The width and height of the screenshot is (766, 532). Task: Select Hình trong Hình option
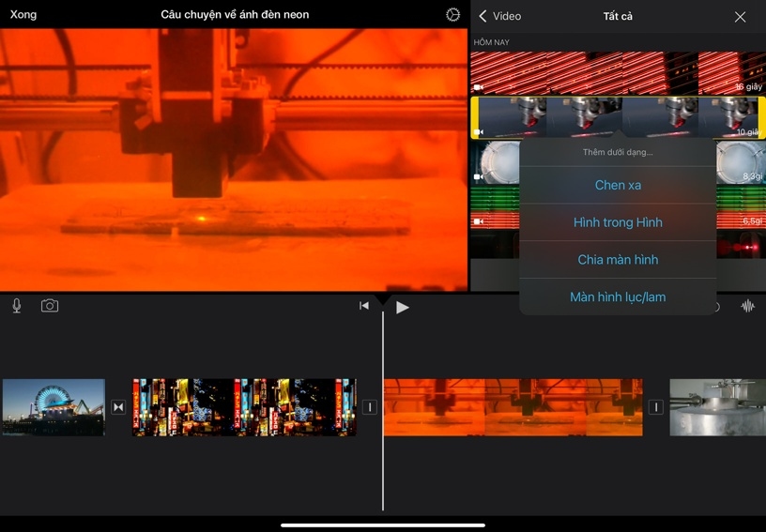point(618,222)
